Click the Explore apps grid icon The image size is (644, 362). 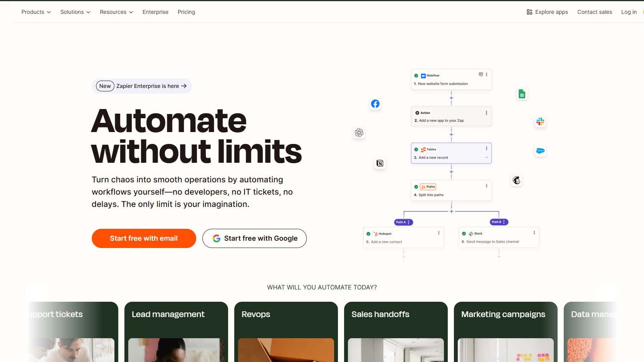click(x=529, y=12)
